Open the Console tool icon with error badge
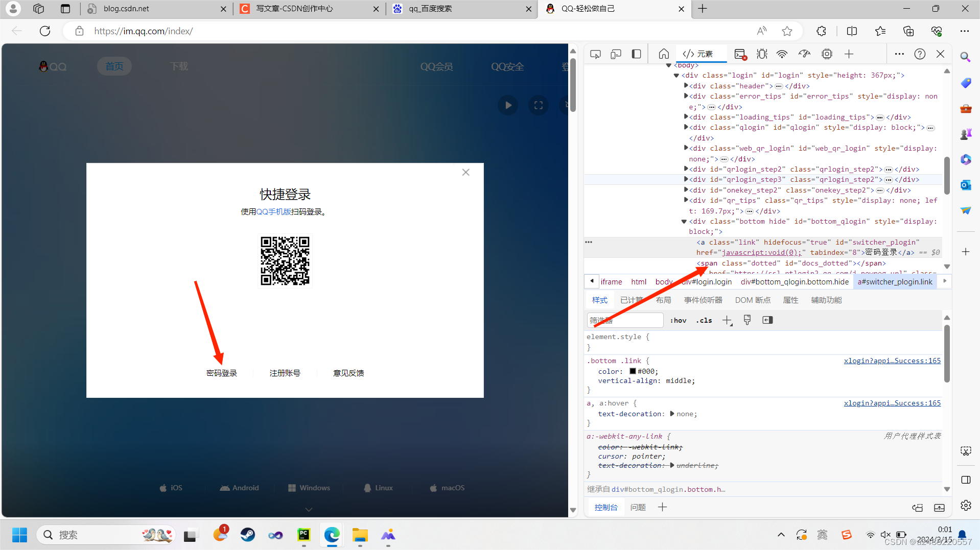 coord(740,54)
